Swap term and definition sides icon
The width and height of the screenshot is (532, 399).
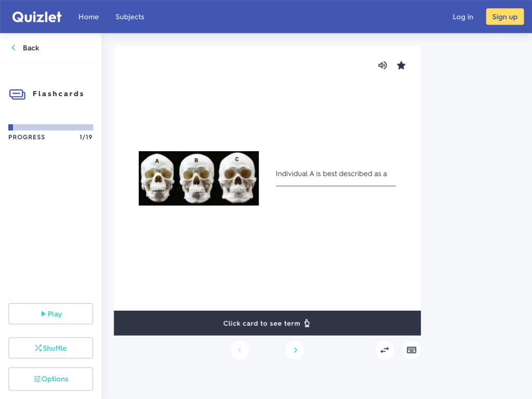point(384,350)
